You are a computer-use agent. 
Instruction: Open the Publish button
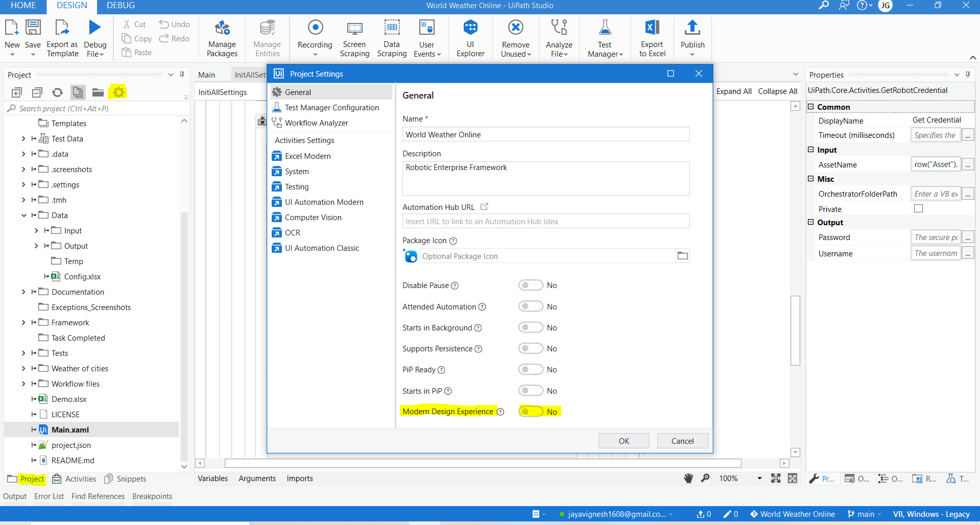point(692,38)
